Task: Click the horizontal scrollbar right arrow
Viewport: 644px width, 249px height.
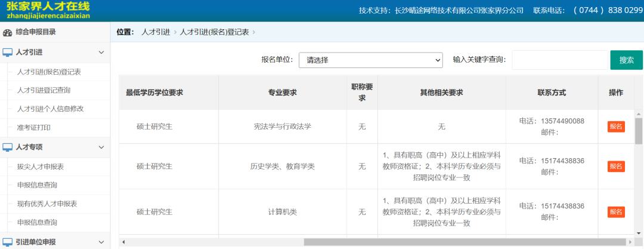Action: coord(630,242)
